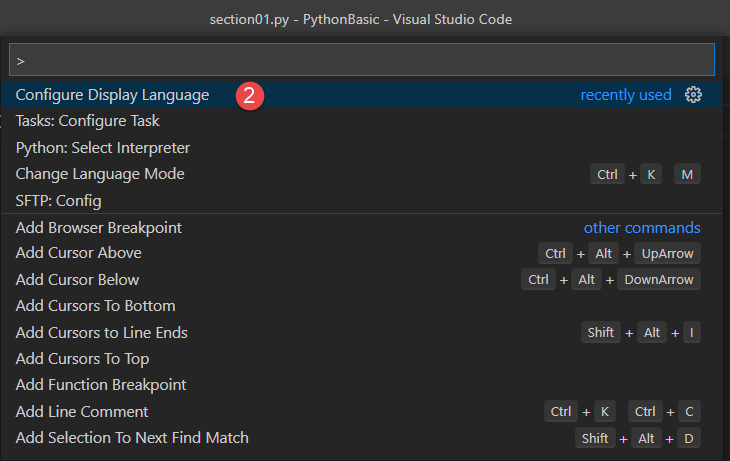Select Configure Display Language command
Viewport: 730px width, 461px height.
click(112, 95)
